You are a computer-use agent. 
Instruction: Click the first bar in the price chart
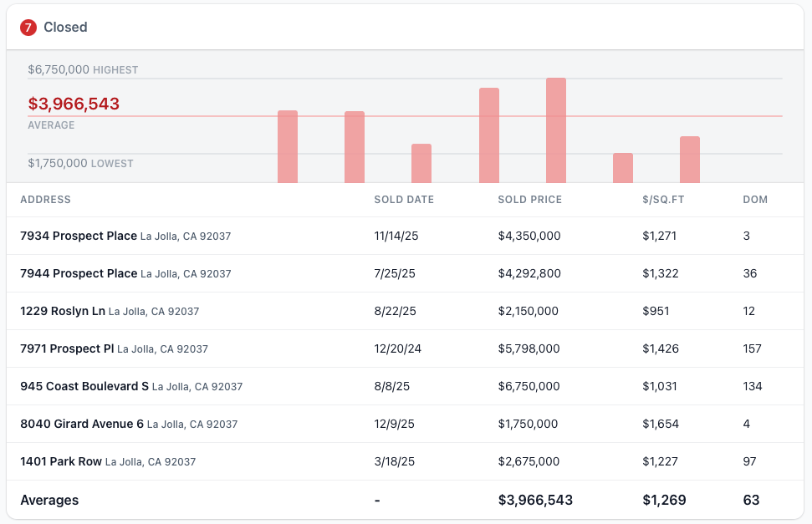click(288, 146)
